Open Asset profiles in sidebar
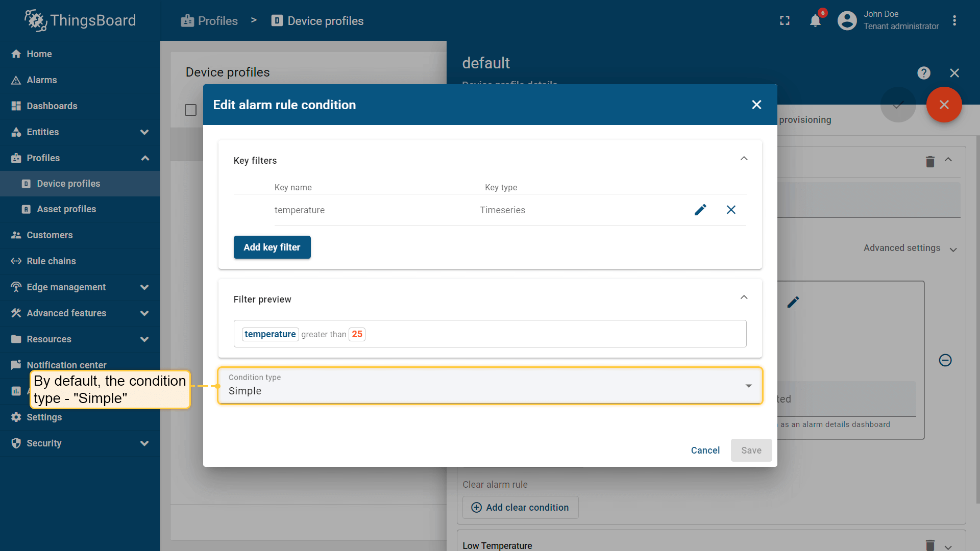This screenshot has height=551, width=980. (66, 209)
